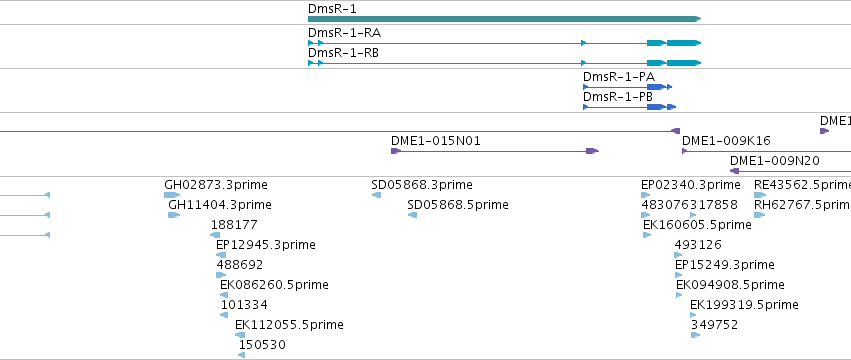
Task: Click the DmsR-1-PA protein label
Action: 619,77
